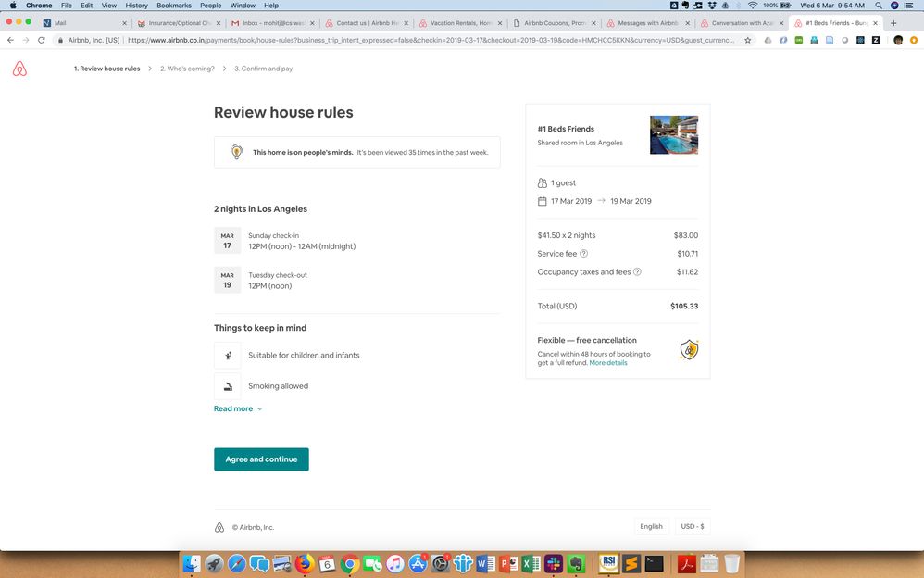Image resolution: width=924 pixels, height=578 pixels.
Task: Open English language selector in footer
Action: [651, 526]
